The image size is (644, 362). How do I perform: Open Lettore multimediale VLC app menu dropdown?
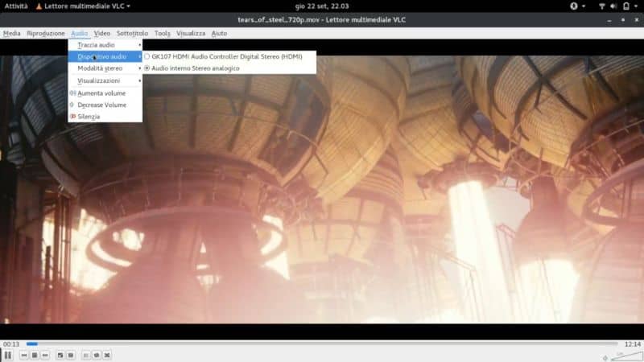[x=84, y=6]
